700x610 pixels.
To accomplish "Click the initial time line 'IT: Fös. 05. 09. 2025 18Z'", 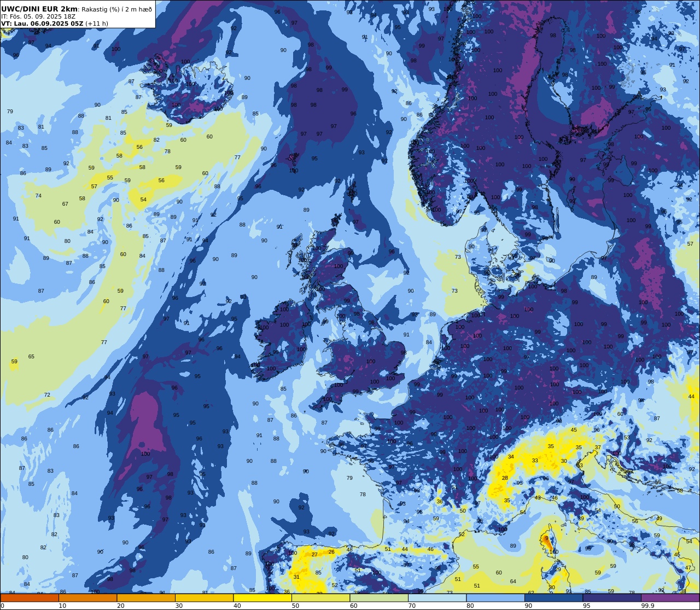I will point(38,16).
